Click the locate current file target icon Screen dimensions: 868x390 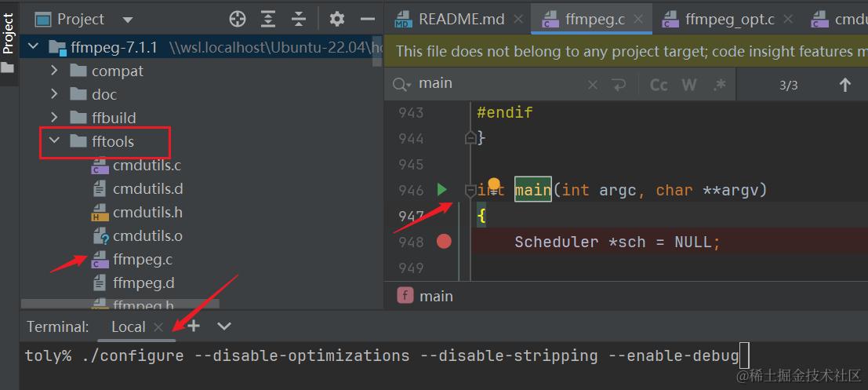click(238, 19)
